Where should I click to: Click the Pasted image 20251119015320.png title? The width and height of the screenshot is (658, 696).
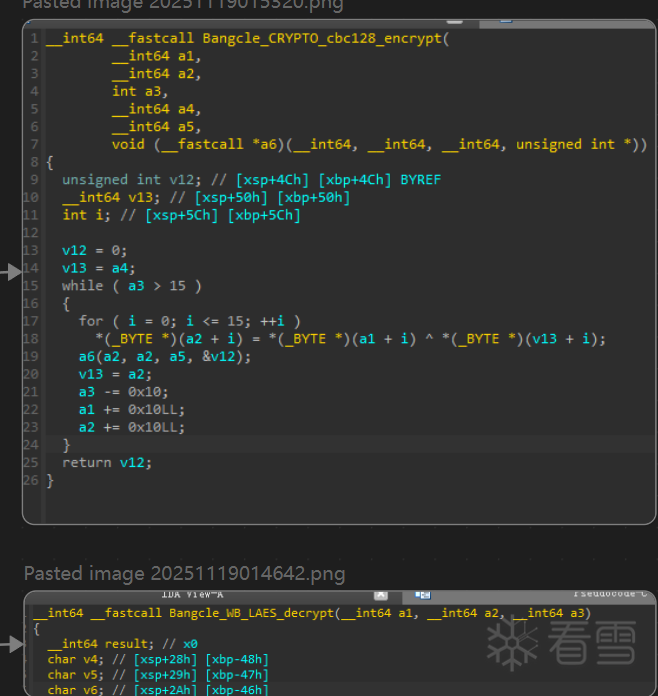click(184, 5)
